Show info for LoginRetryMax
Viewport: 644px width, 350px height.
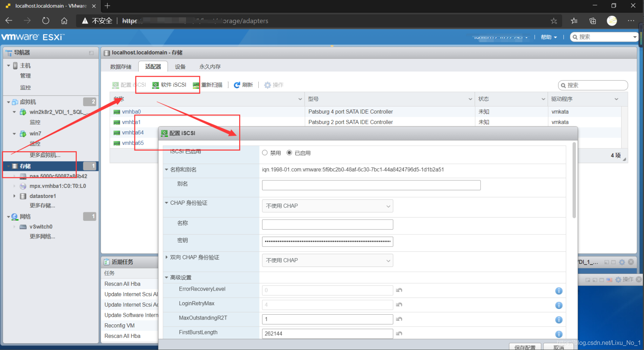point(559,305)
